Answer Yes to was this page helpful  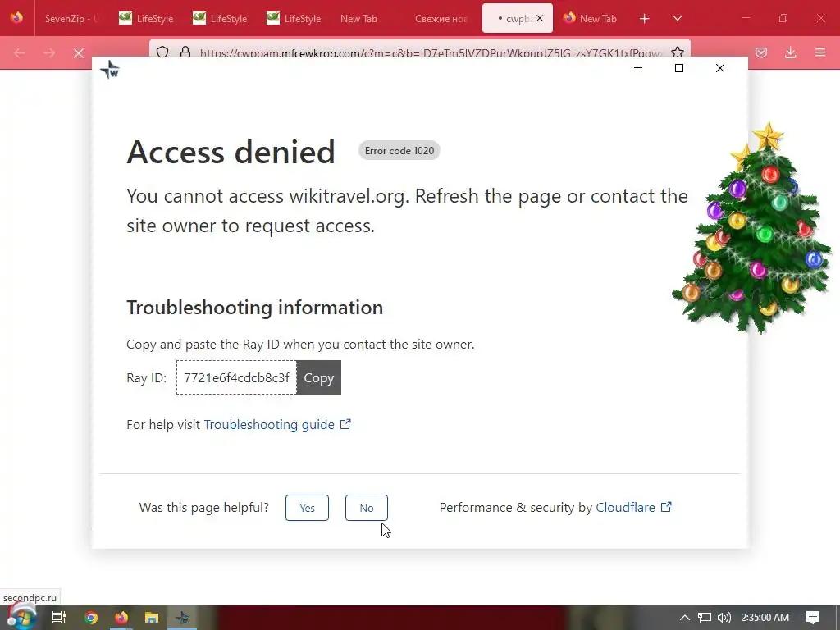click(x=307, y=508)
